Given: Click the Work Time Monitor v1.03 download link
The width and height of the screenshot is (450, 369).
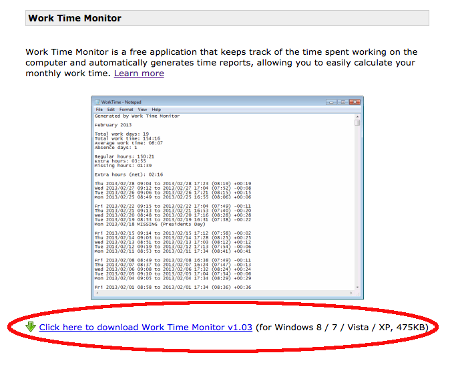Looking at the screenshot, I should click(x=146, y=327).
